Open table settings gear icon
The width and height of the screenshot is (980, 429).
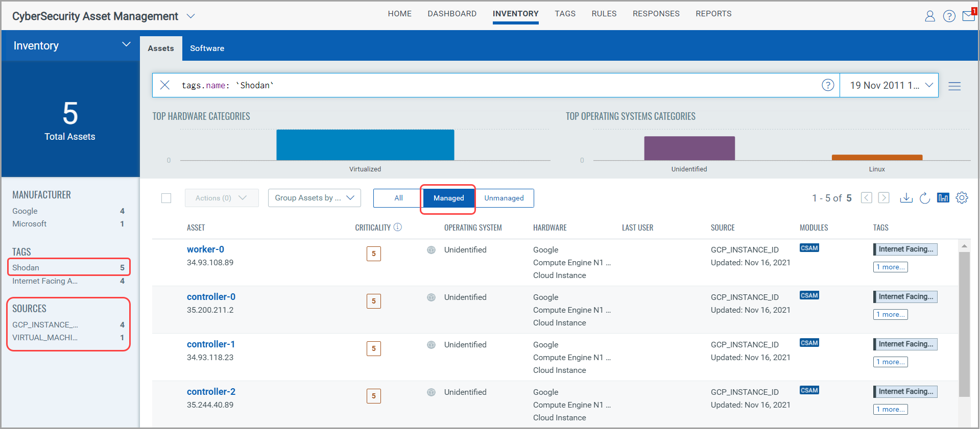point(962,198)
